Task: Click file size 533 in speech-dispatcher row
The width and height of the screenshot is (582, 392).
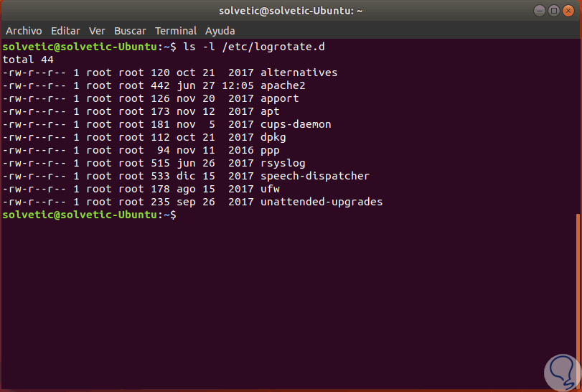Action: (160, 176)
